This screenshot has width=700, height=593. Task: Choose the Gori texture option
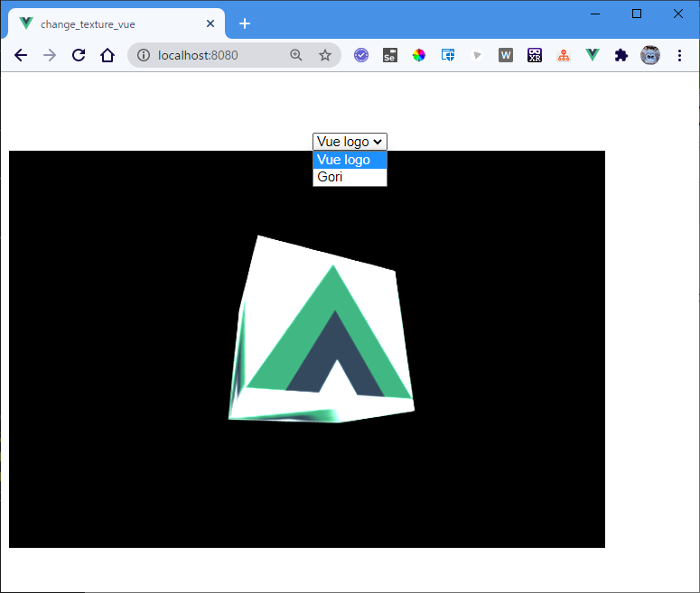coord(350,177)
